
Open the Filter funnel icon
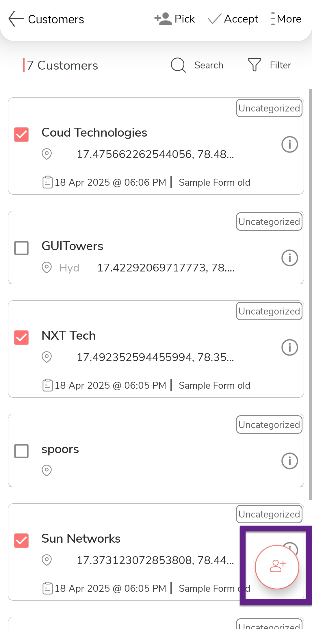point(255,65)
